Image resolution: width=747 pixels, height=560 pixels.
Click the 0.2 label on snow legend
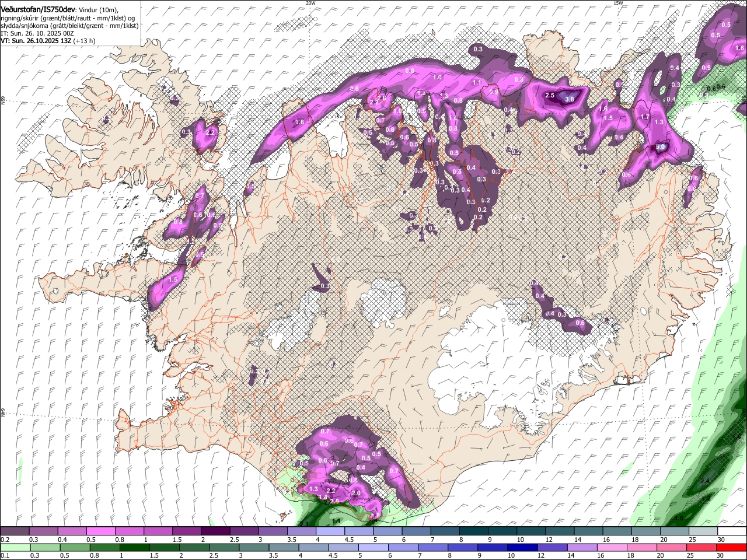pos(5,540)
